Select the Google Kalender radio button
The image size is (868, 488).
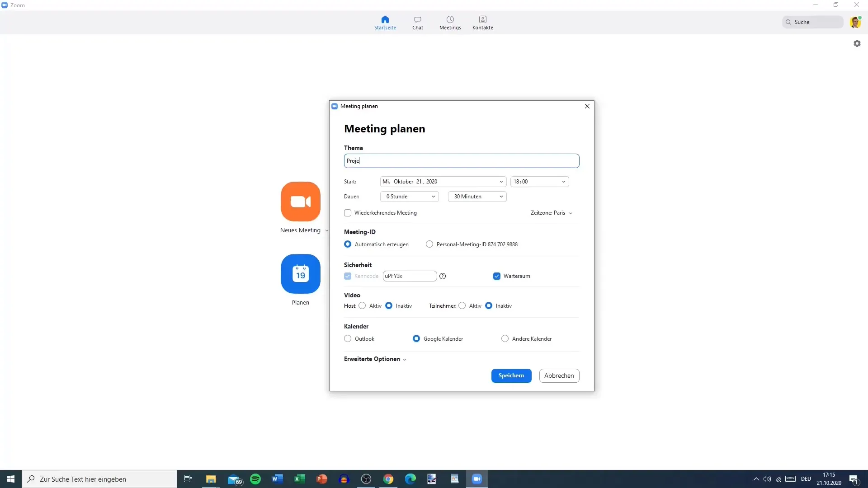415,338
